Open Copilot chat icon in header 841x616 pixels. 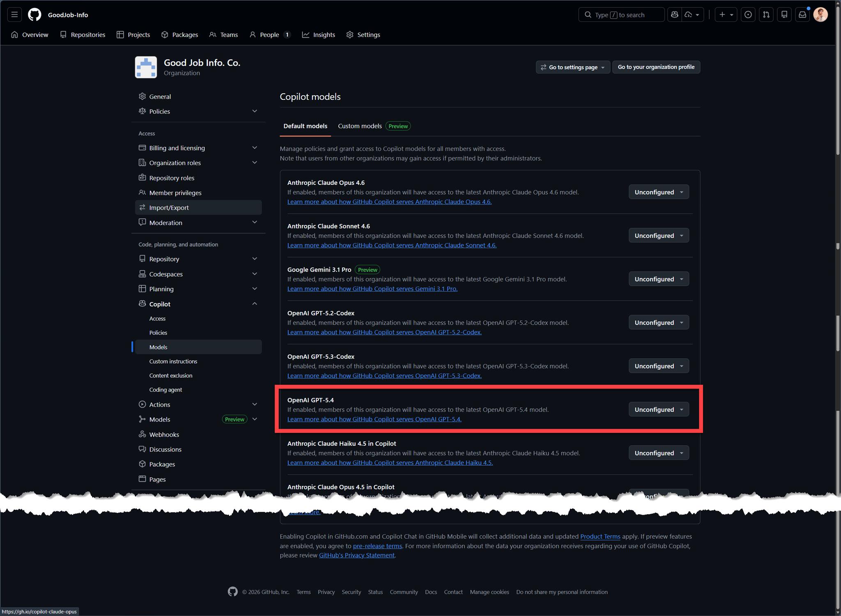674,15
